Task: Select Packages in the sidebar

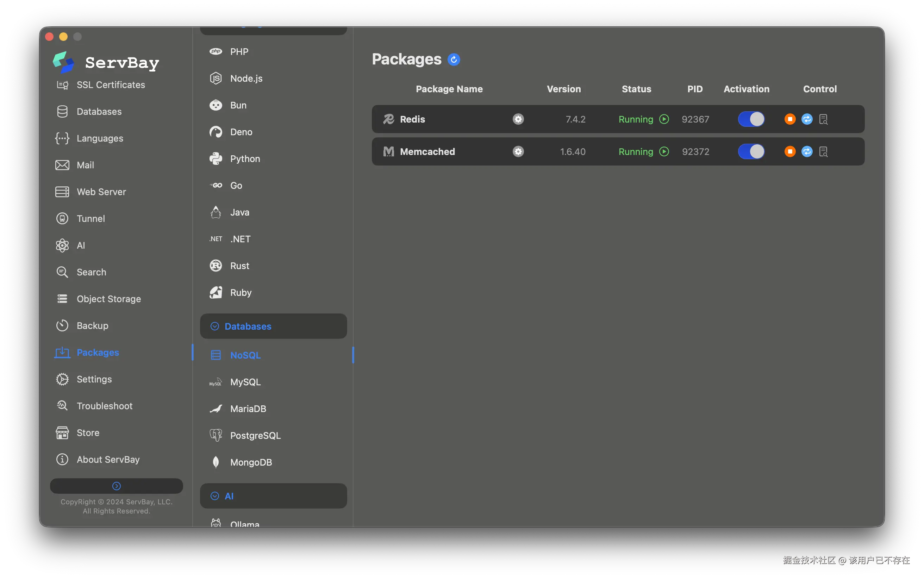Action: [x=87, y=353]
